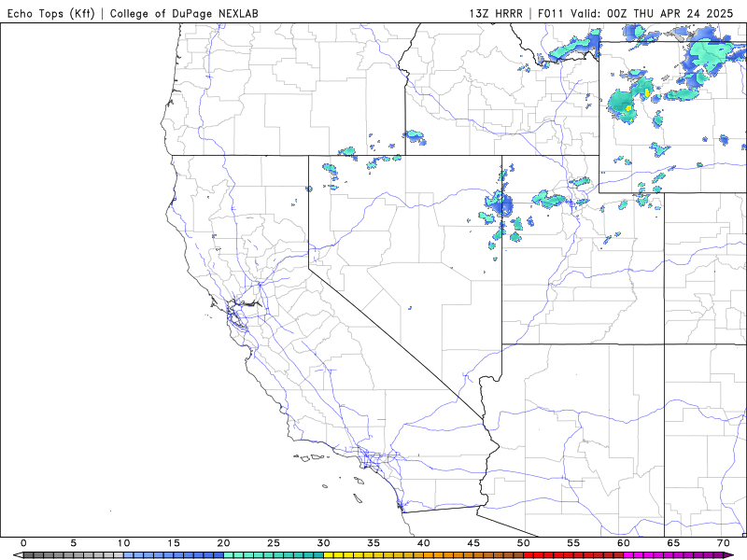
Task: Click the 'F011' forecast hour text
Action: click(551, 13)
